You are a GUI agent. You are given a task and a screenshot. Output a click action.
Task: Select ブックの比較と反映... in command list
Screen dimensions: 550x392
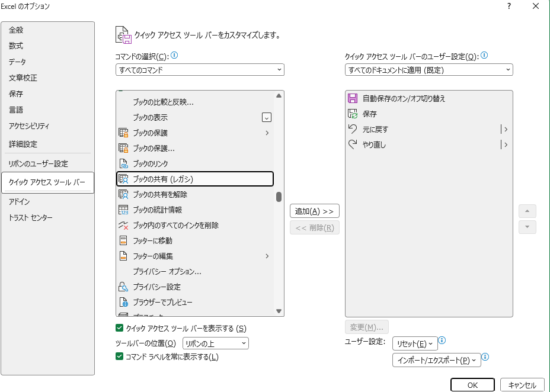coord(194,102)
